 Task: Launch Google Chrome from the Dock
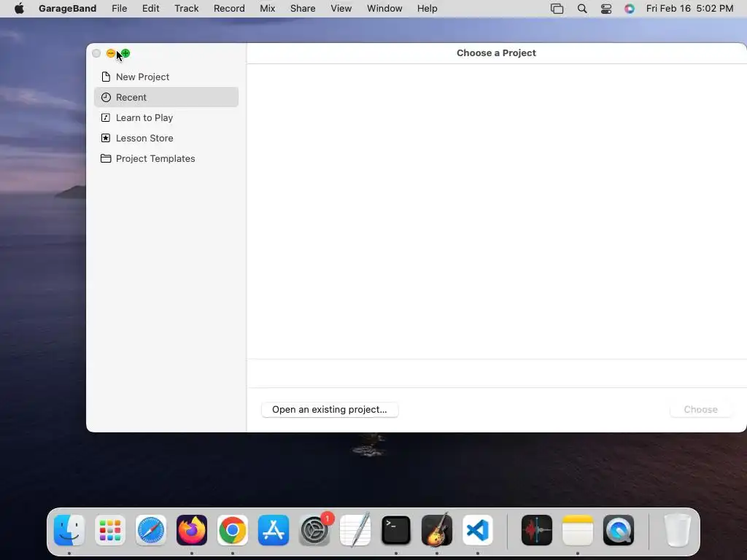(x=233, y=530)
